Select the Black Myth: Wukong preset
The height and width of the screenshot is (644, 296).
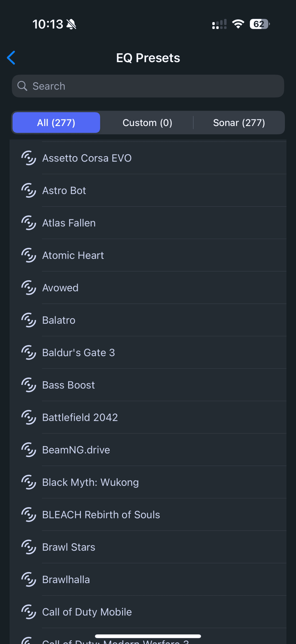(148, 482)
